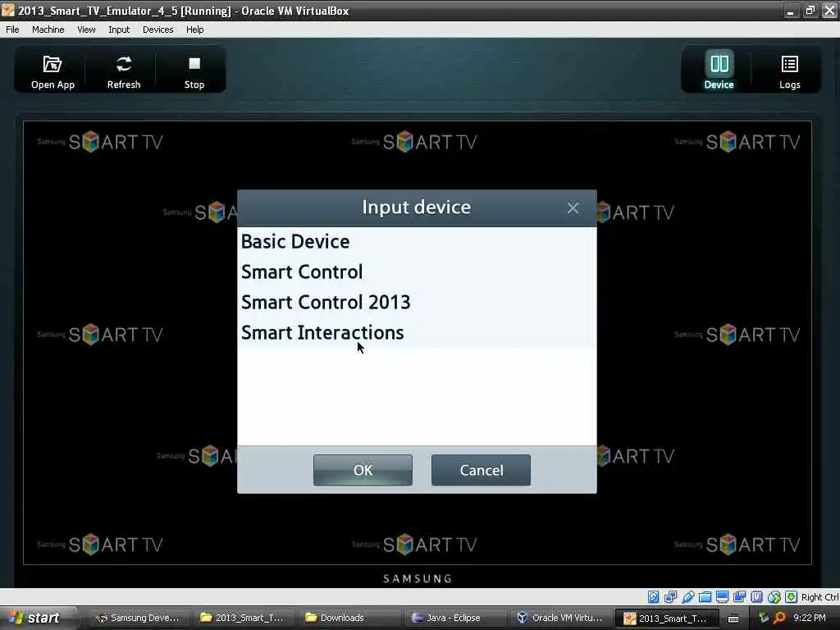Switch to Java - Eclipse taskbar item
Viewport: 840px width, 630px height.
point(453,618)
